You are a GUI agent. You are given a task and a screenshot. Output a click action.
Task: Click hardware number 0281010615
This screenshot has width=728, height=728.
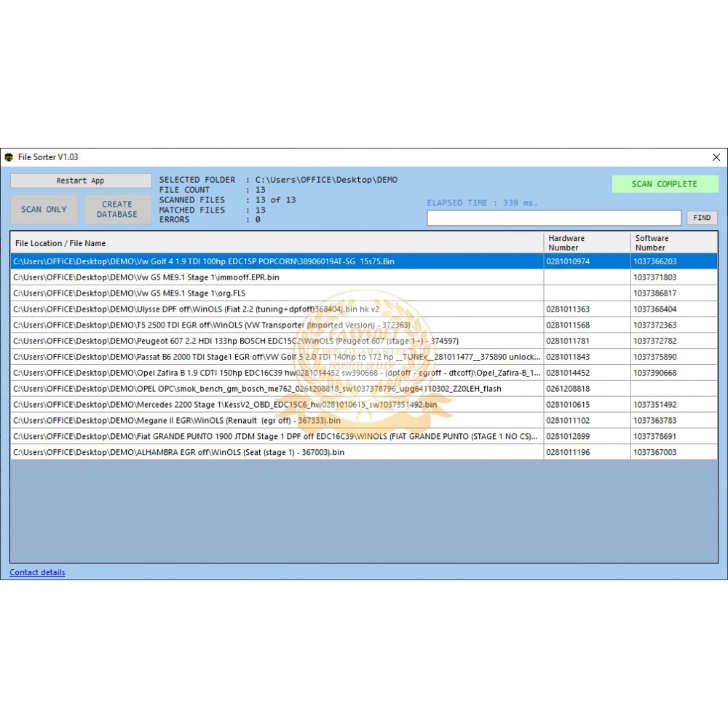[568, 404]
